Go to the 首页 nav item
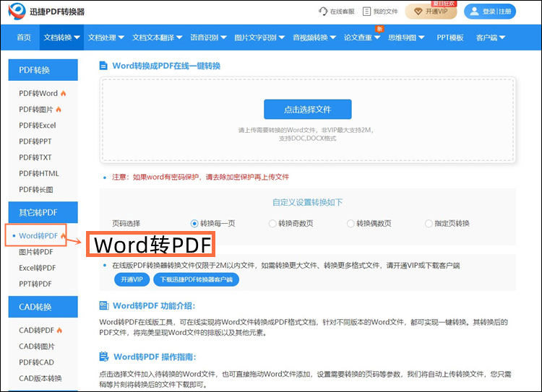542x392 pixels. pyautogui.click(x=24, y=38)
